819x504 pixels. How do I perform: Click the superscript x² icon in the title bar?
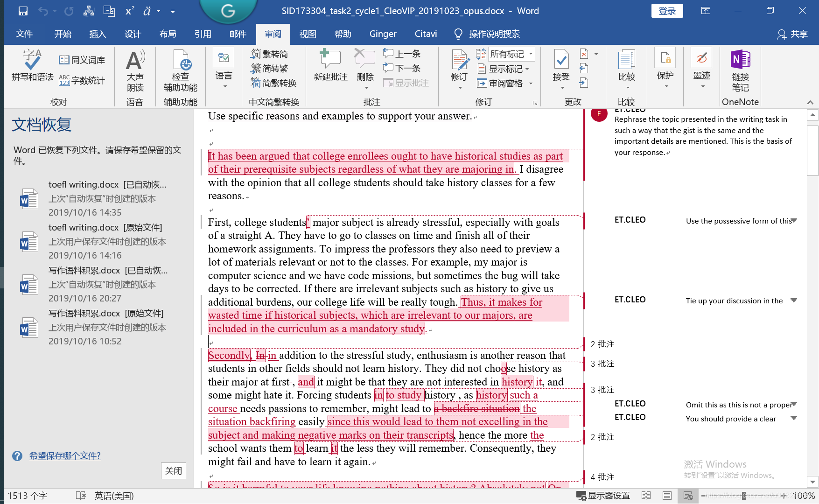click(130, 11)
